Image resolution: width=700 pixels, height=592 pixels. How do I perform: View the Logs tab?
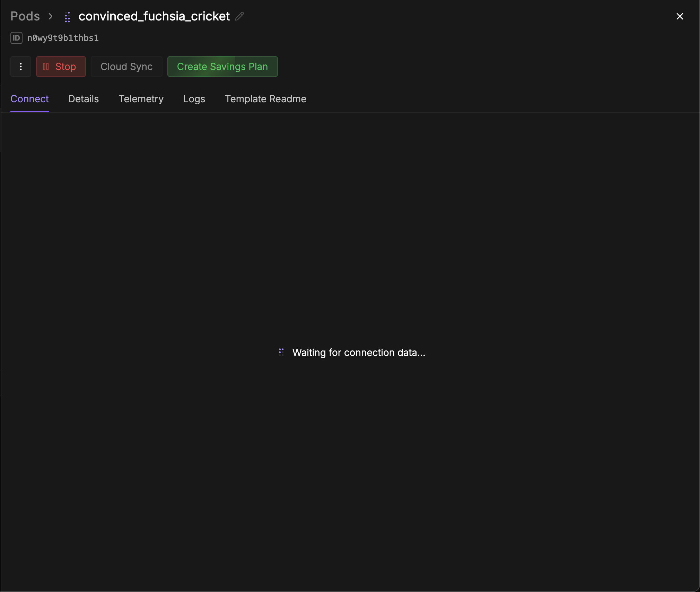click(194, 99)
